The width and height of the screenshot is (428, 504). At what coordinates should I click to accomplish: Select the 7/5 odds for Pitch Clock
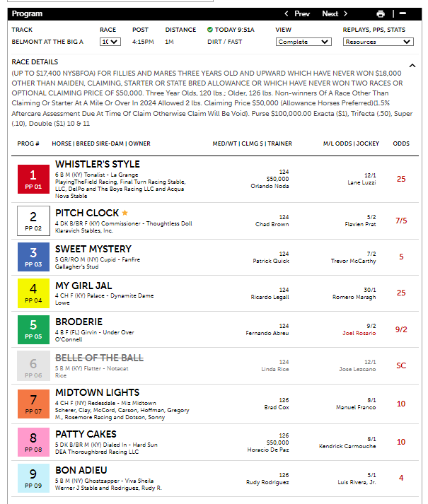click(x=401, y=221)
